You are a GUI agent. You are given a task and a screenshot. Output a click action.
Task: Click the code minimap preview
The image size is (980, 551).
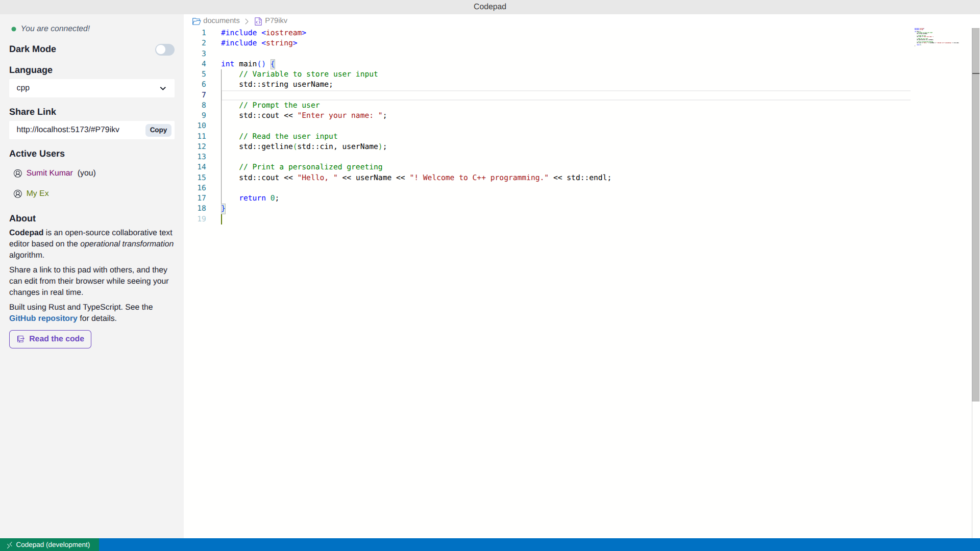coord(937,37)
